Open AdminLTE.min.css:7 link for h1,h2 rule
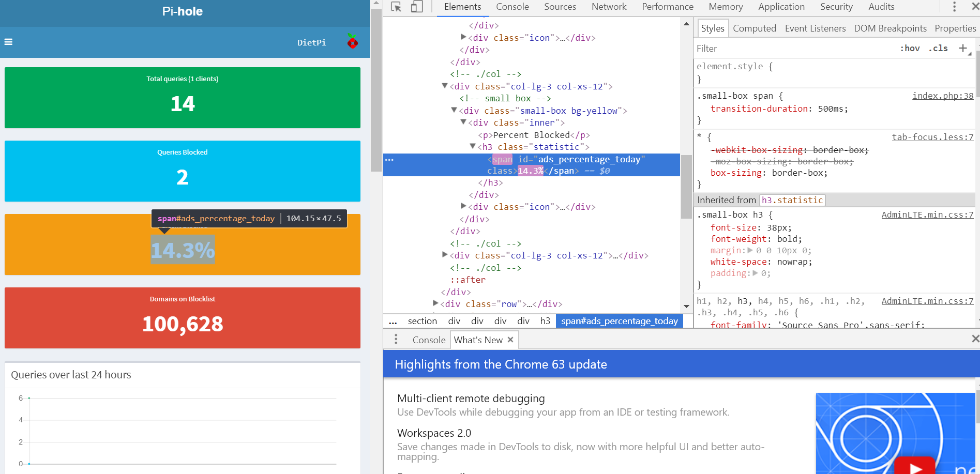Screen dimensions: 980x474 [927, 301]
